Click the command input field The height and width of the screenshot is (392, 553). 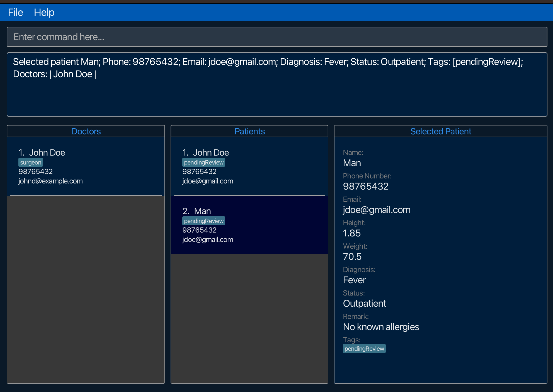pos(276,37)
